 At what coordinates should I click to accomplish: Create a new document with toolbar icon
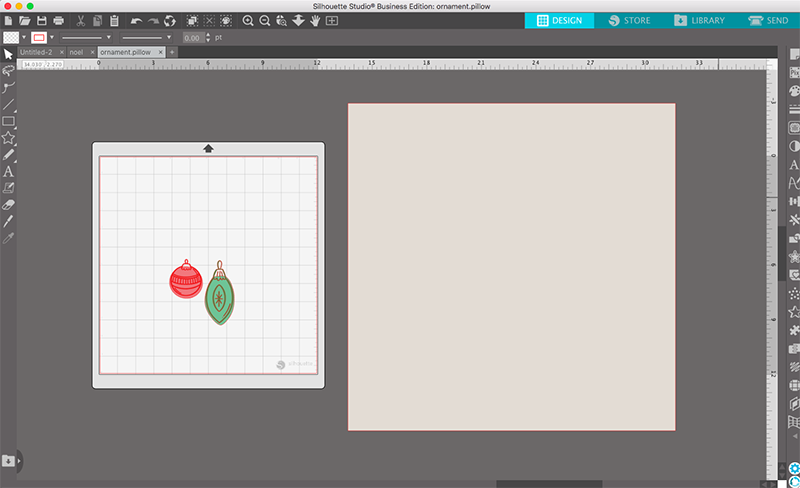pyautogui.click(x=8, y=21)
